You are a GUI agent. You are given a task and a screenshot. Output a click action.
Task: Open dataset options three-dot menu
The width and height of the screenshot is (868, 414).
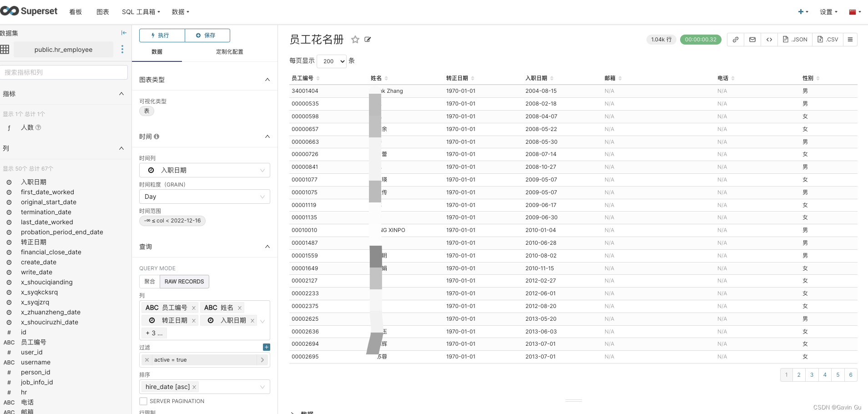click(122, 49)
